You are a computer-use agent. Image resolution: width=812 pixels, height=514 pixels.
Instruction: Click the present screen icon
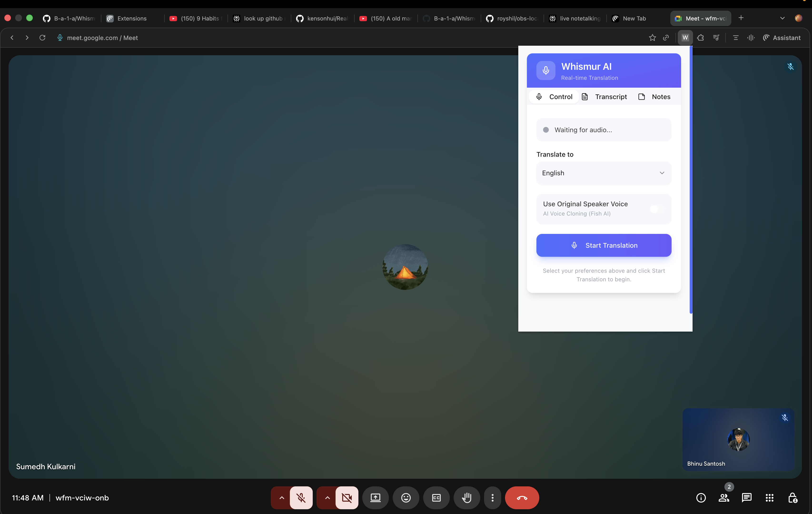tap(375, 498)
